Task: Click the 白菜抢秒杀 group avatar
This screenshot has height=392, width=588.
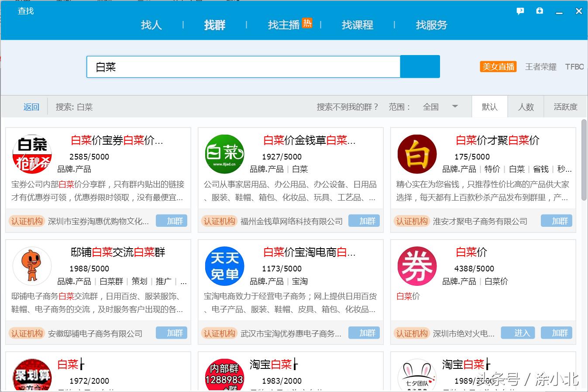Action: tap(32, 153)
